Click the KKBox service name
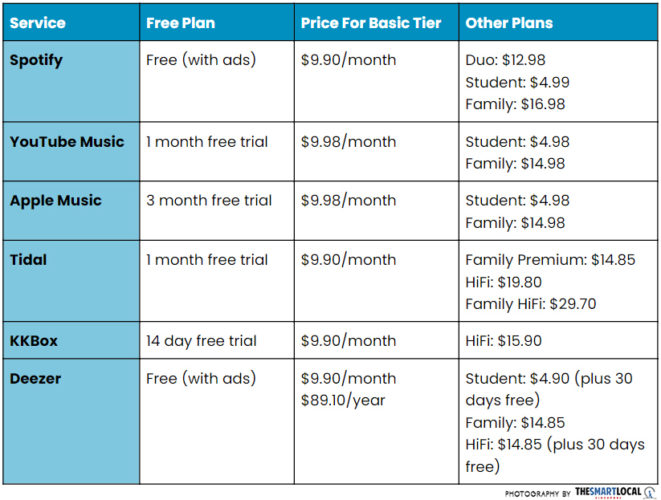This screenshot has width=661, height=500. (34, 341)
